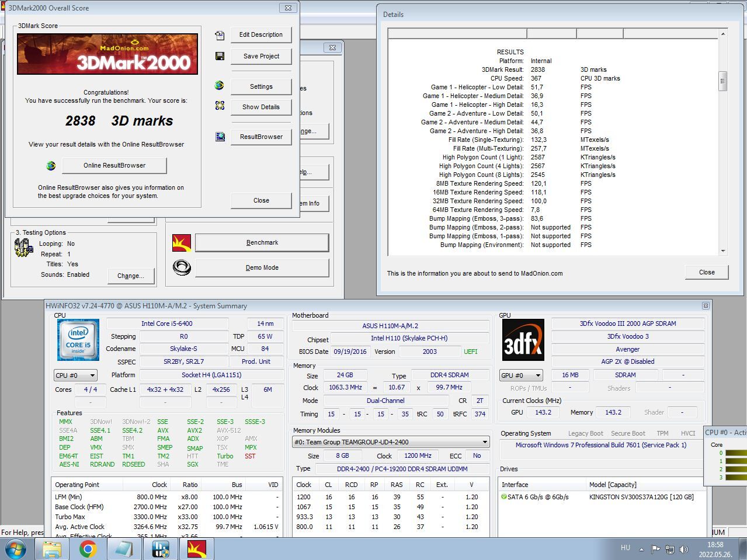Open File Explorer from taskbar
The height and width of the screenshot is (560, 747).
[x=52, y=549]
